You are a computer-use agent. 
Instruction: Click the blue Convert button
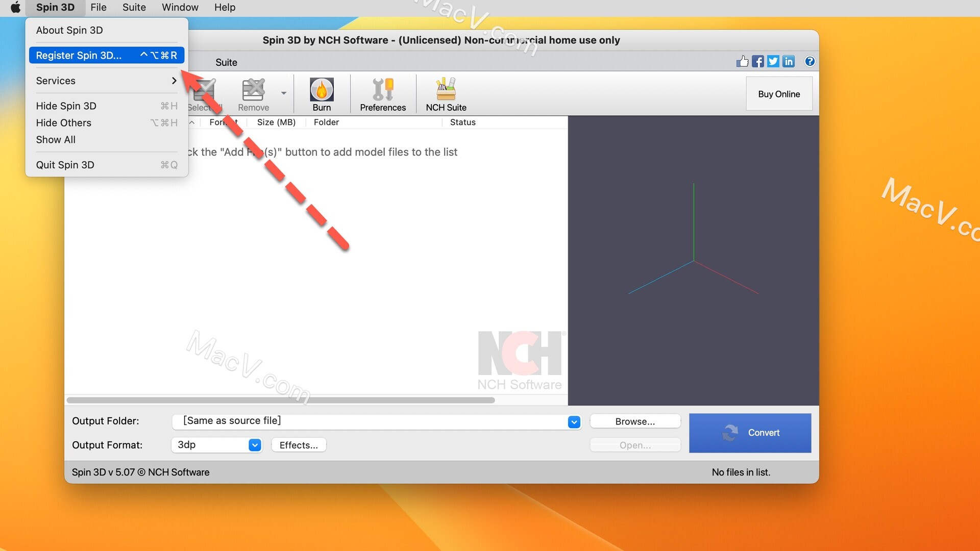click(x=750, y=433)
